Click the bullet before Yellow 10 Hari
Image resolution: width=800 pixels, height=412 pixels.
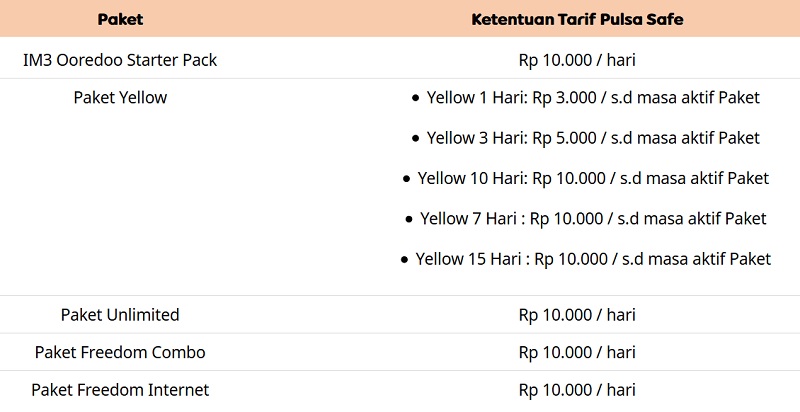(x=407, y=179)
